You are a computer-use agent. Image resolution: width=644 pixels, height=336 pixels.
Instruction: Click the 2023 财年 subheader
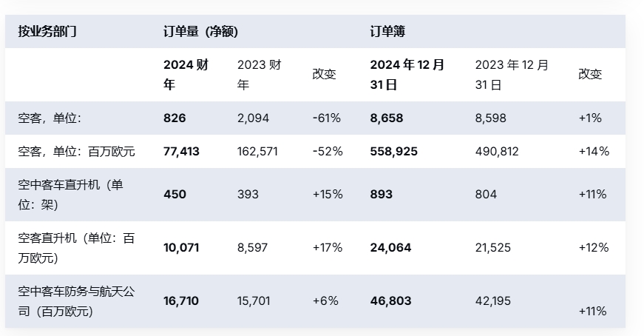[x=260, y=74]
